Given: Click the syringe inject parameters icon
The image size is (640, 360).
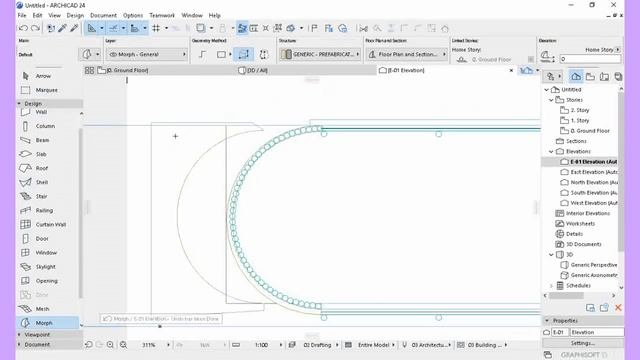Looking at the screenshot, I should tap(74, 28).
